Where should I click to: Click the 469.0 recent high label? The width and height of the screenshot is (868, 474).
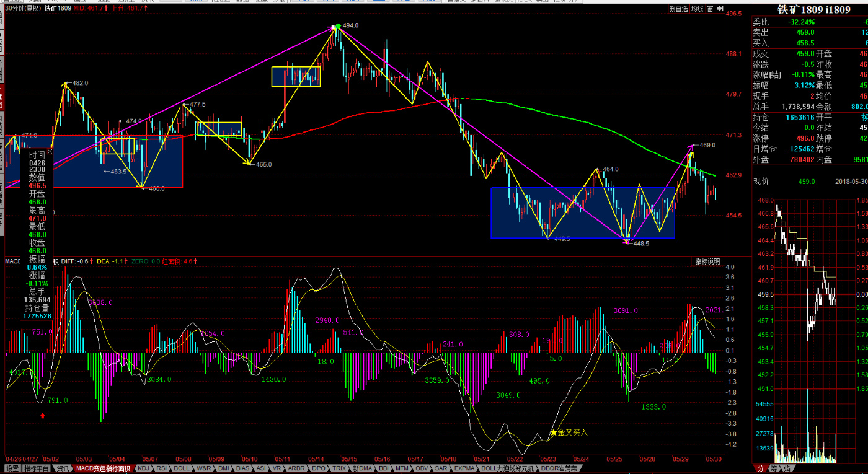(707, 145)
